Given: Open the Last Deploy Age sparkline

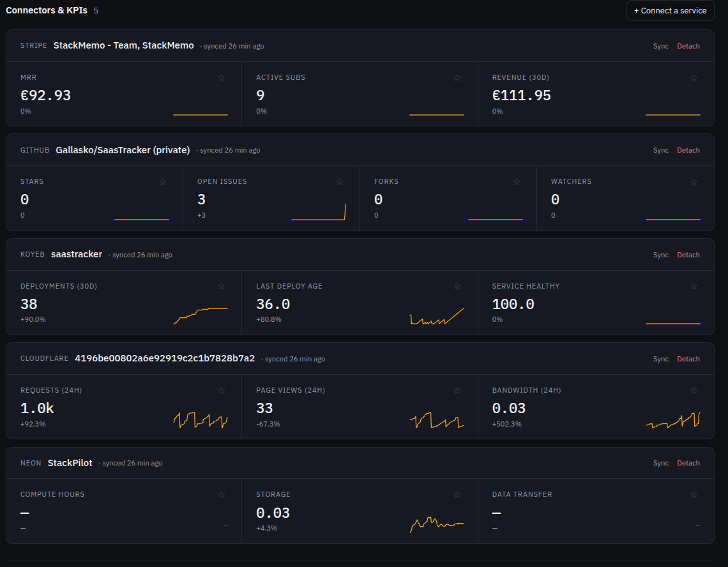Looking at the screenshot, I should tap(437, 316).
